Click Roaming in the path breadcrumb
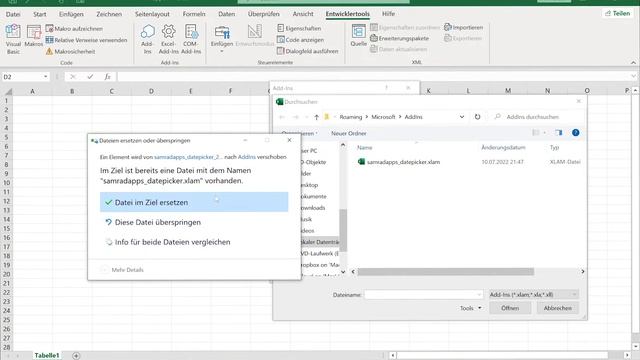This screenshot has width=640, height=360. coord(351,117)
